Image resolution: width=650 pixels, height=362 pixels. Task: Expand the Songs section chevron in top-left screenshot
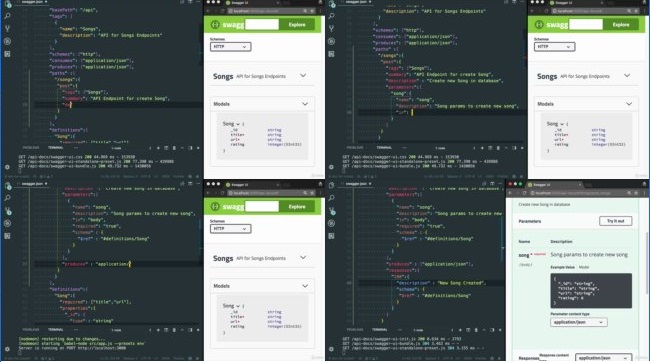pos(303,75)
